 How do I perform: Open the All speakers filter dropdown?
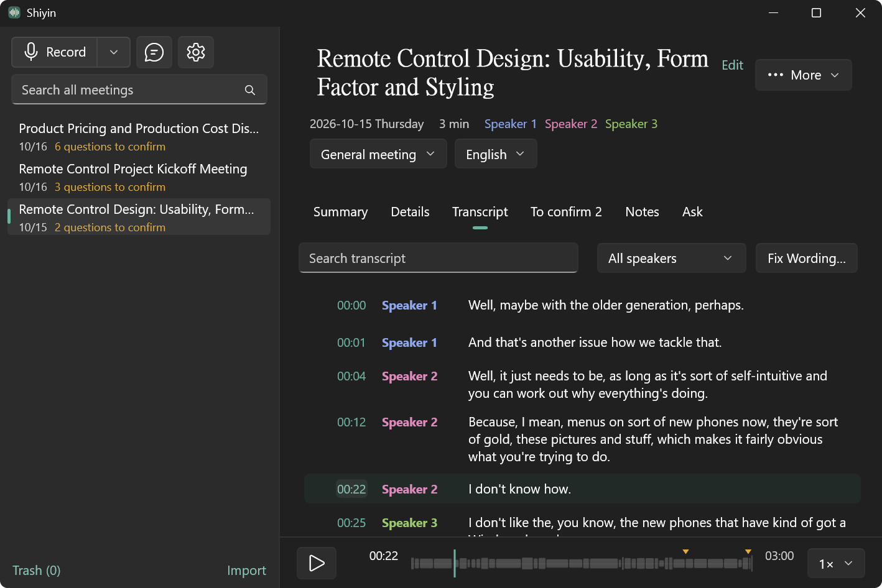(672, 258)
